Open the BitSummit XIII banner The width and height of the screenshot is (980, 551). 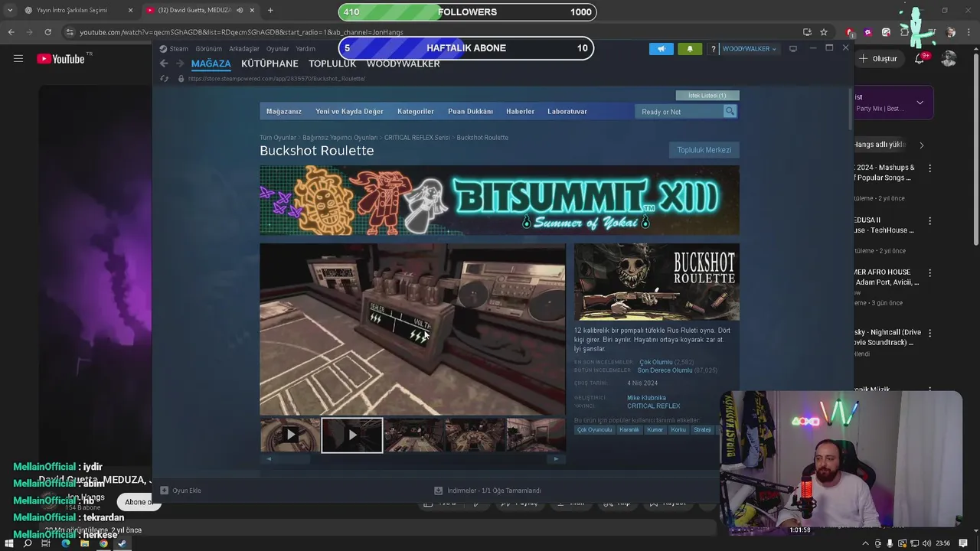click(x=499, y=201)
